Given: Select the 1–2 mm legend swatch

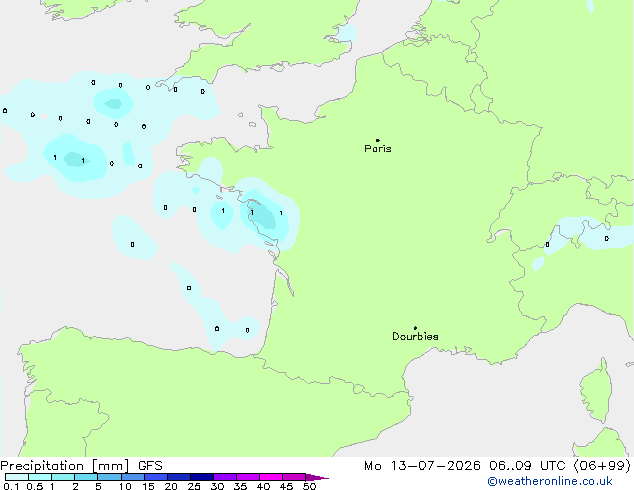Looking at the screenshot, I should point(63,477).
